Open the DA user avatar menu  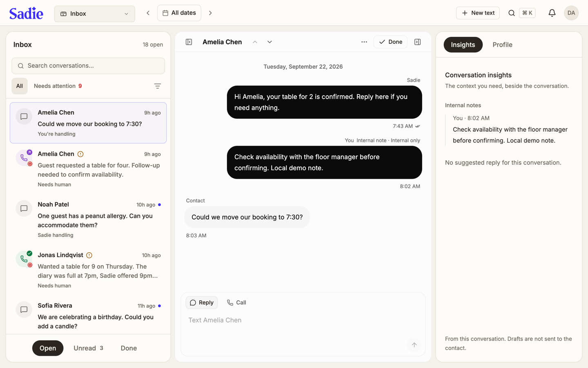(571, 13)
